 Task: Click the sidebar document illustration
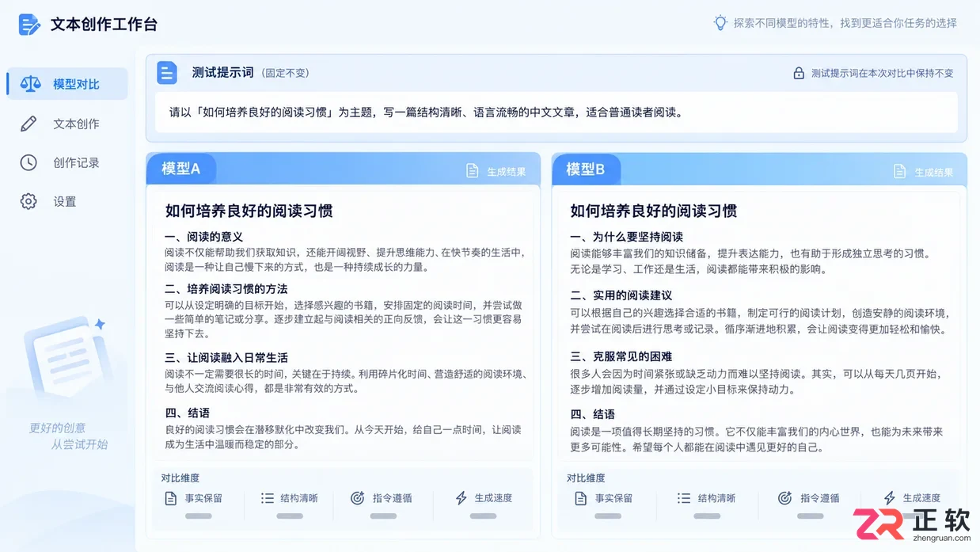click(x=66, y=360)
